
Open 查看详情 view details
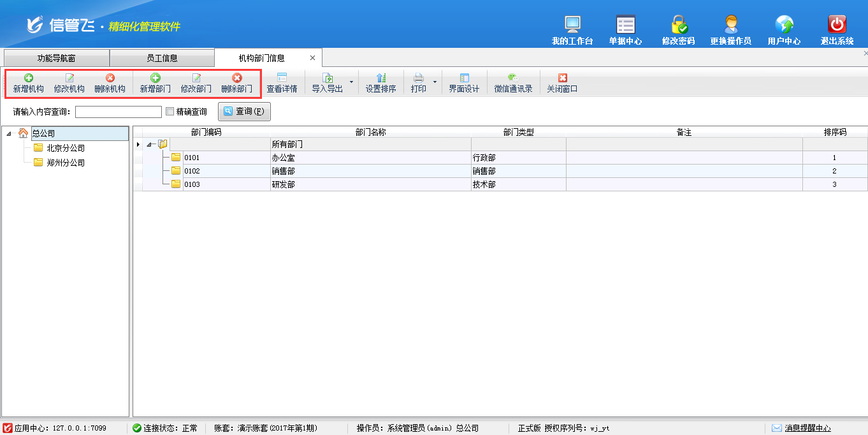[x=282, y=83]
